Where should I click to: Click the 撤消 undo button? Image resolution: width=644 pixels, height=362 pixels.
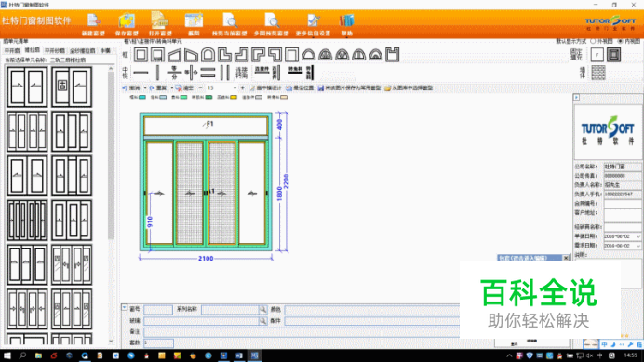tap(131, 87)
